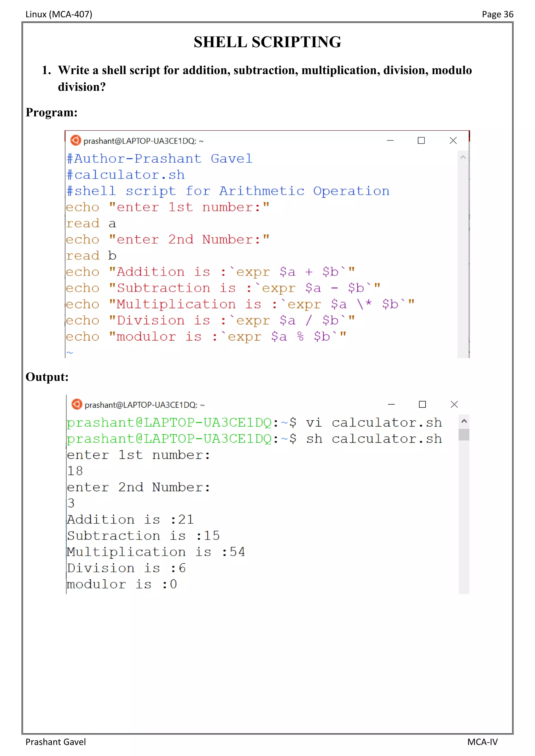
Task: Click the result 'Division is :6'
Action: tap(126, 568)
